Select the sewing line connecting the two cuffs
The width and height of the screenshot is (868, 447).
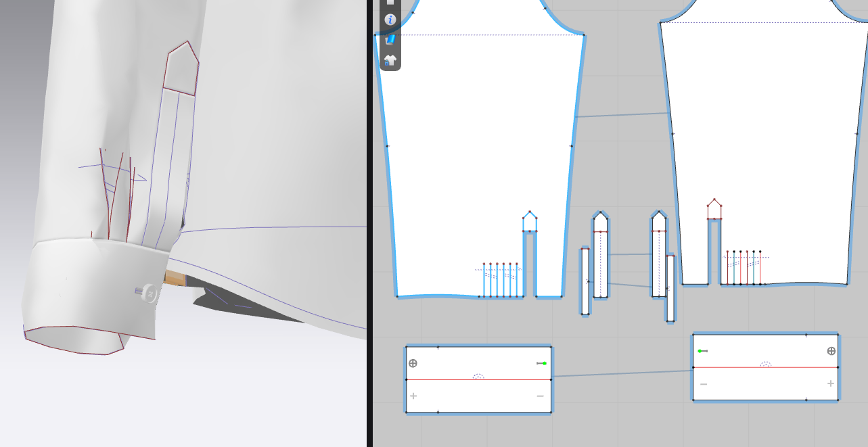click(x=622, y=374)
